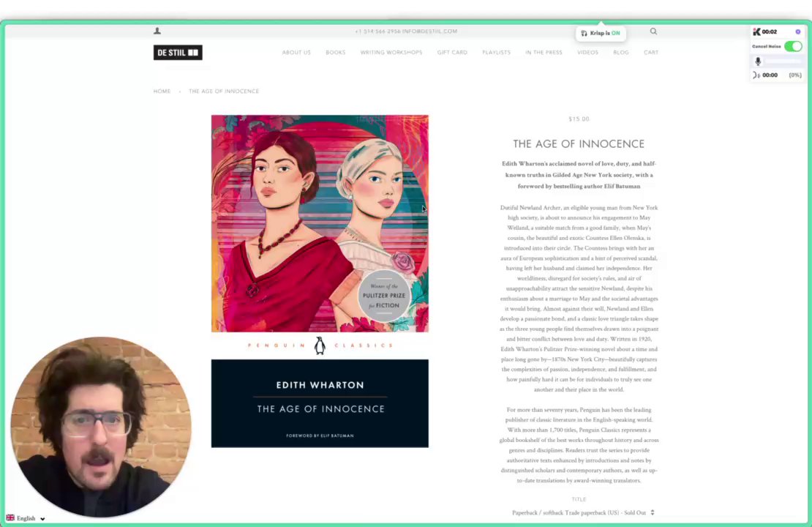Click the presenter webcam bubble

pyautogui.click(x=101, y=427)
